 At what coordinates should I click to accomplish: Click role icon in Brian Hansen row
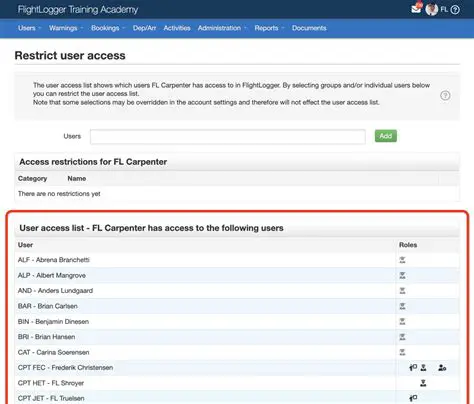[402, 337]
